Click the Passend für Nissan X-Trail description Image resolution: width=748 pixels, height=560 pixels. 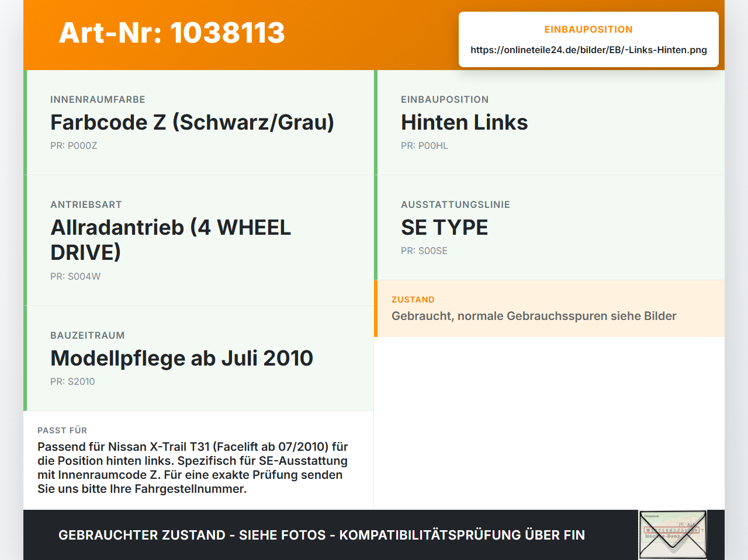(193, 468)
